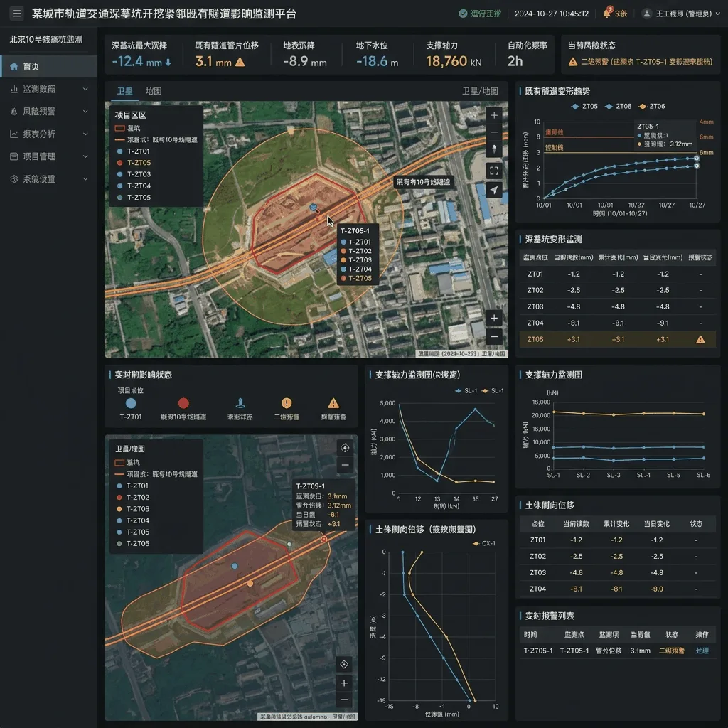Screen dimensions: 728x728
Task: Toggle T-ZT02 in the 卫星/地图 lower legend
Action: click(x=133, y=497)
